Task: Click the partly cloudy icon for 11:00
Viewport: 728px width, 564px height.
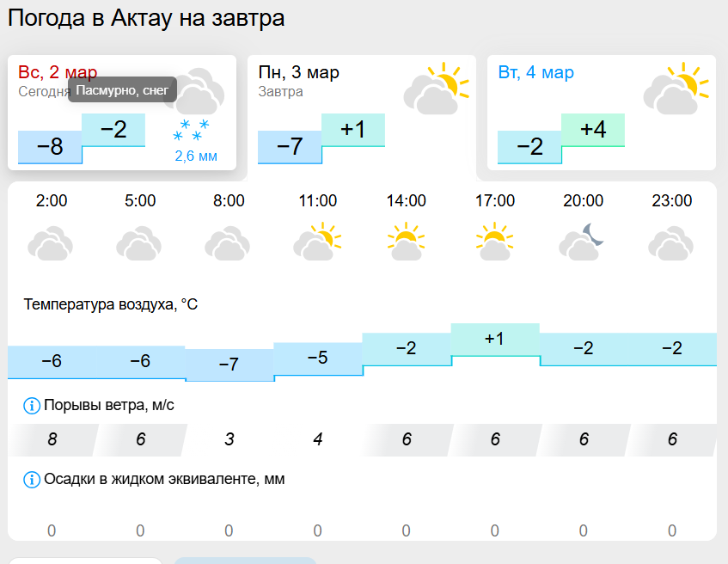Action: (317, 242)
